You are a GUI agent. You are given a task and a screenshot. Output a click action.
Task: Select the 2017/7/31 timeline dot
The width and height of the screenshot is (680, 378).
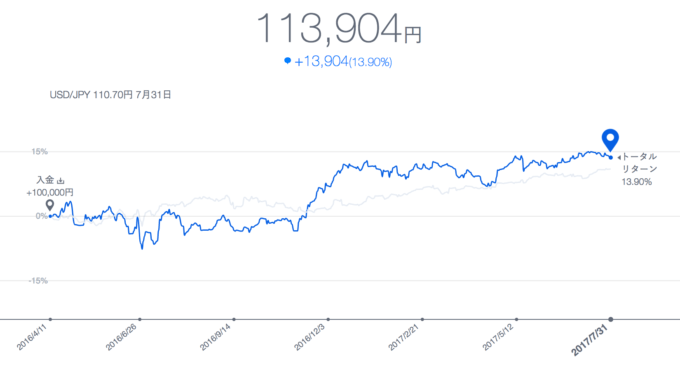[611, 319]
